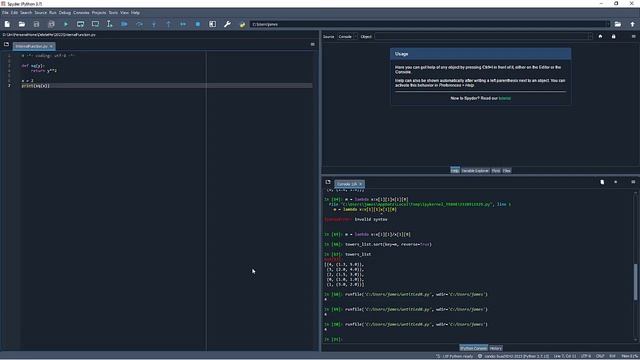This screenshot has width=640, height=360.
Task: Open the Tools menu
Action: coord(113,13)
